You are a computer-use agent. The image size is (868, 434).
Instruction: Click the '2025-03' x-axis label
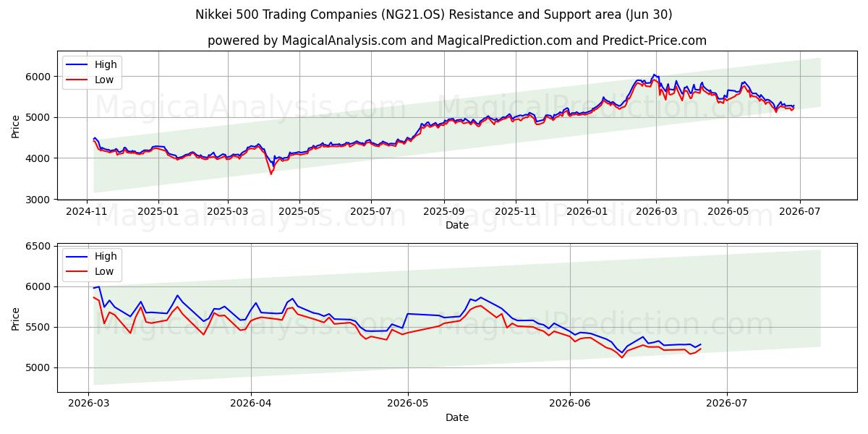228,213
